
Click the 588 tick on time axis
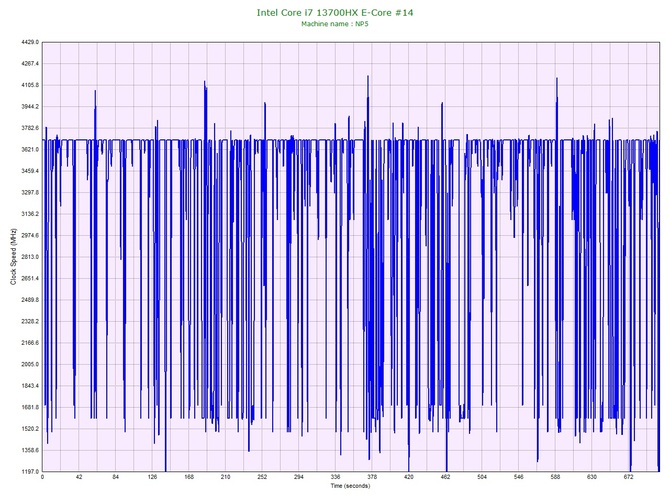pyautogui.click(x=555, y=477)
